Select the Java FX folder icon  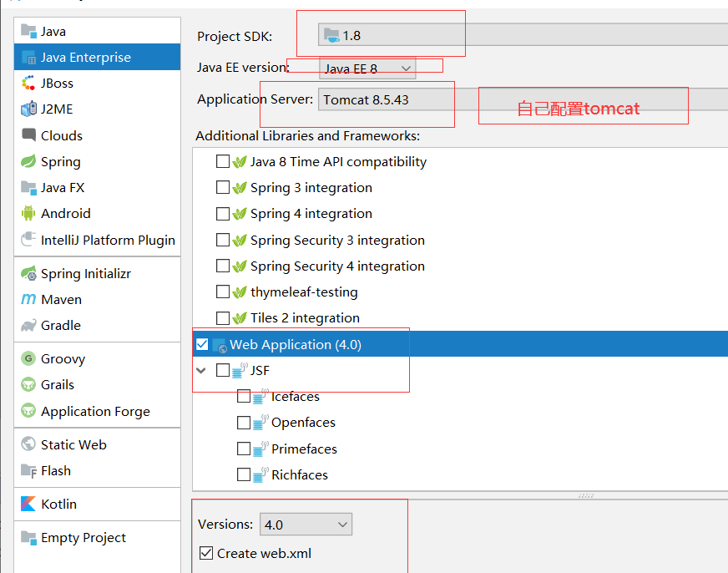[28, 188]
